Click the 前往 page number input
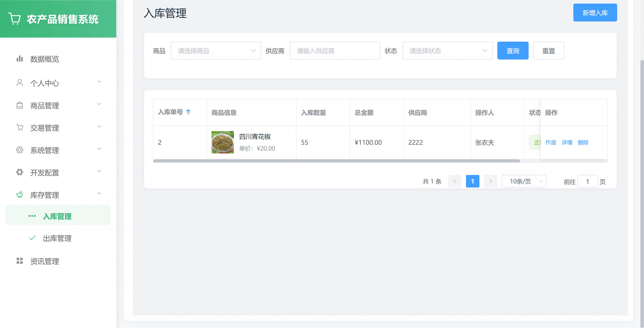 (587, 181)
